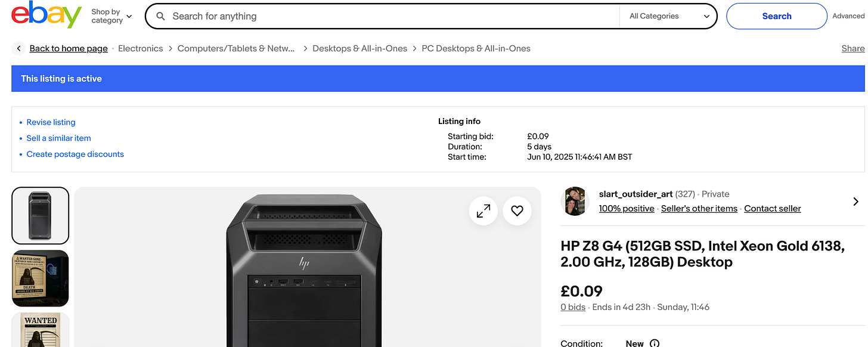
Task: Click the Search button
Action: (777, 16)
